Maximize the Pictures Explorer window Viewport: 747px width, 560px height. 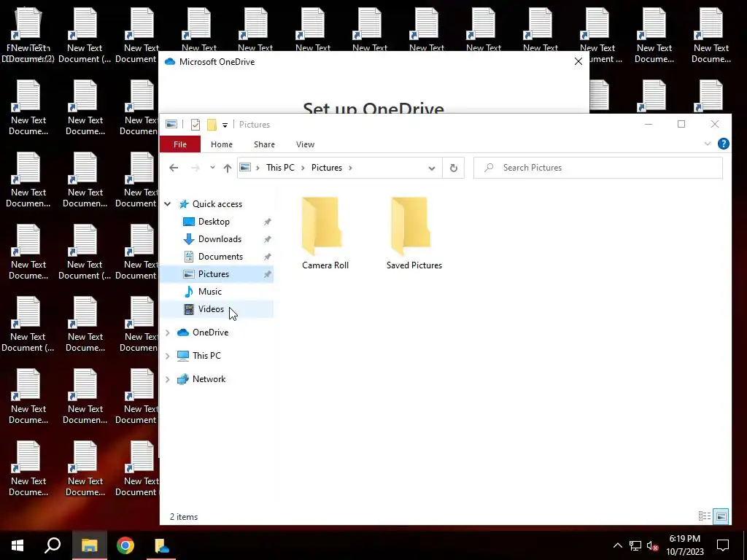click(x=681, y=124)
